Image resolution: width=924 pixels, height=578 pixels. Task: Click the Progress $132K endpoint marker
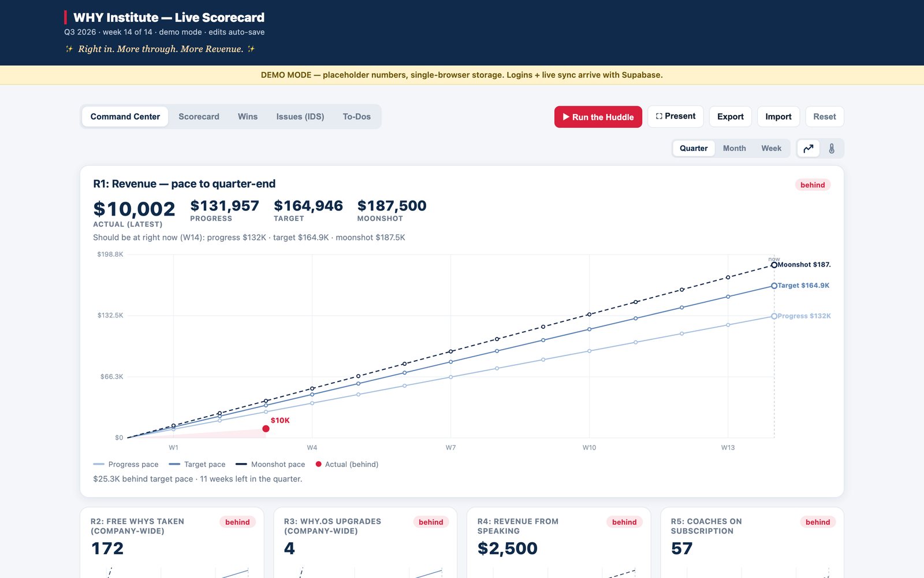pos(774,316)
